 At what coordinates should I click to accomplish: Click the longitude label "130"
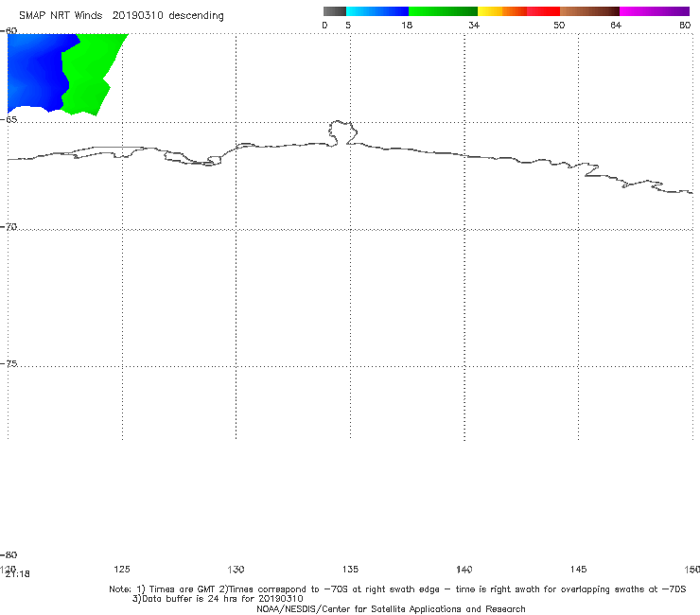236,569
